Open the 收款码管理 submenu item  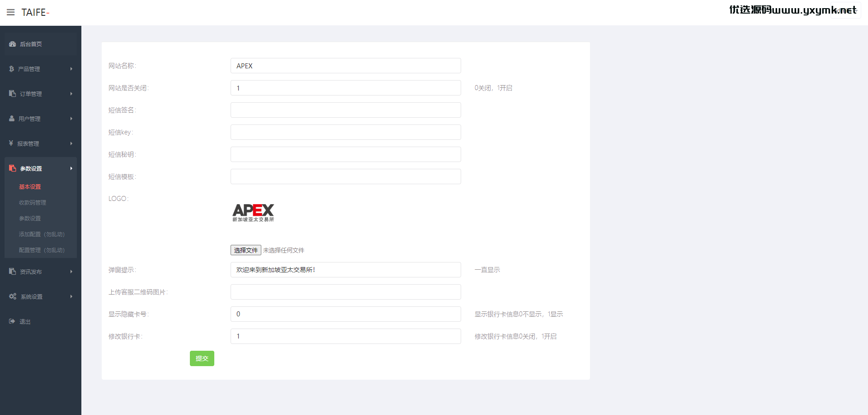point(33,202)
